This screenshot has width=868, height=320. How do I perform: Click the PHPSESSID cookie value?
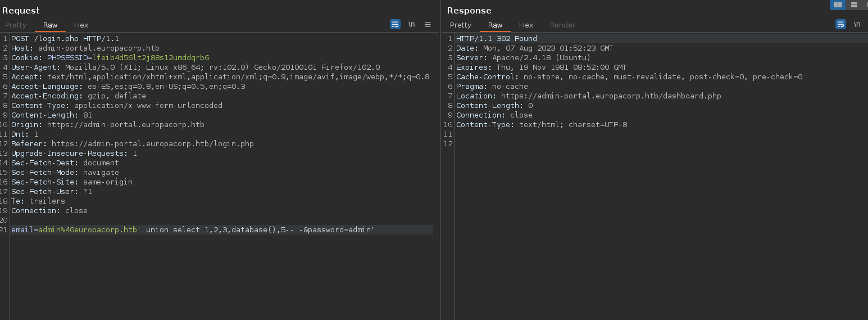(x=151, y=57)
